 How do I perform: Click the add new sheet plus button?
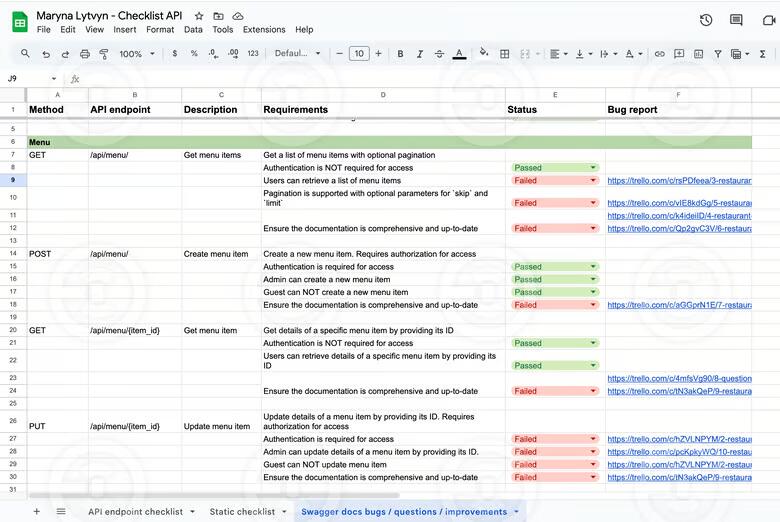click(x=37, y=511)
